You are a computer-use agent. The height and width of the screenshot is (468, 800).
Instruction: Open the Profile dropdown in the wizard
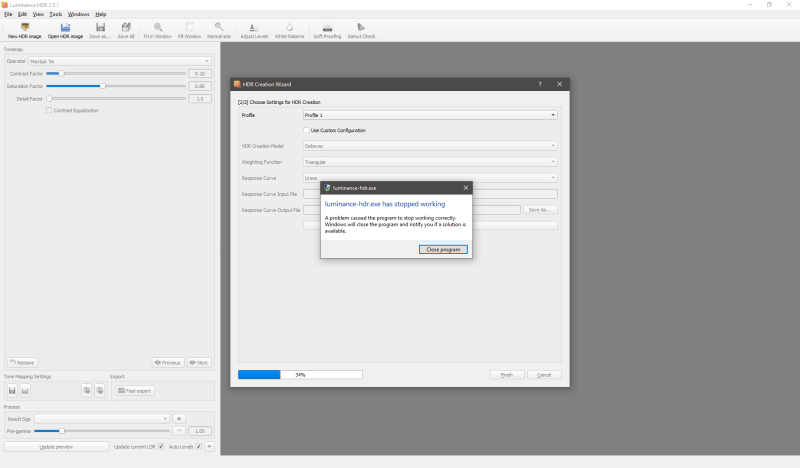point(430,115)
